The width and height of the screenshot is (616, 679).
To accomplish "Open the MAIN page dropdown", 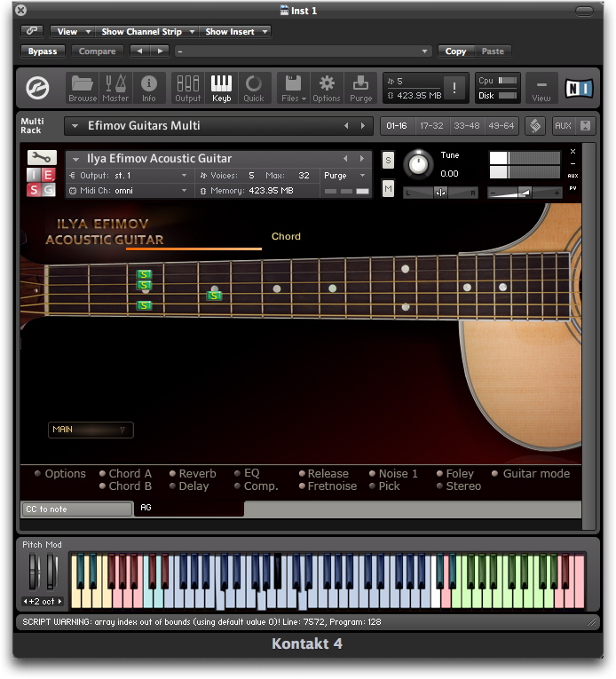I will 91,430.
